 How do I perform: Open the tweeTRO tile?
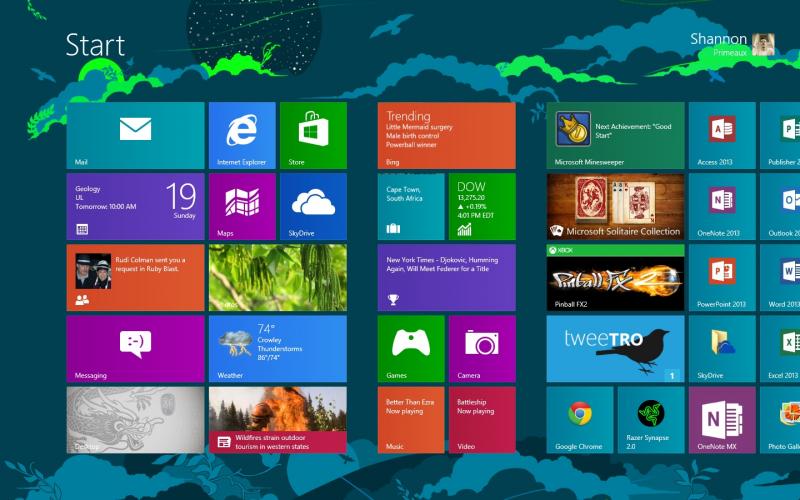pos(615,348)
